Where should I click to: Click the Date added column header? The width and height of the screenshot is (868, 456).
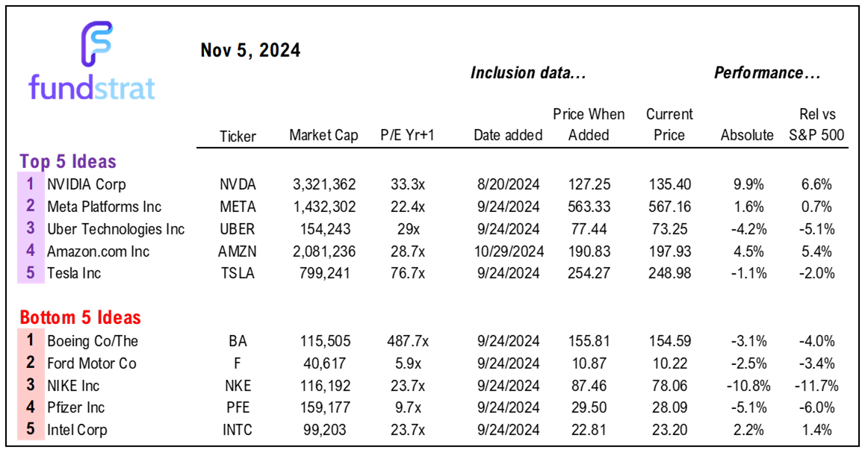coord(508,136)
